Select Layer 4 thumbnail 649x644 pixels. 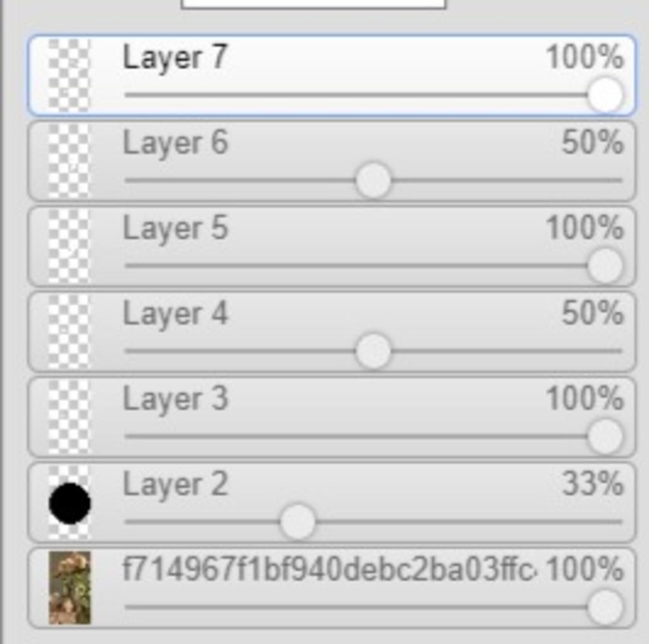[68, 332]
